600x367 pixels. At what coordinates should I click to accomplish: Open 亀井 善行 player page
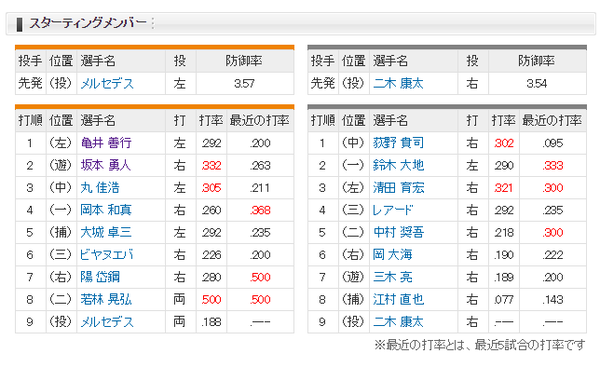[106, 143]
